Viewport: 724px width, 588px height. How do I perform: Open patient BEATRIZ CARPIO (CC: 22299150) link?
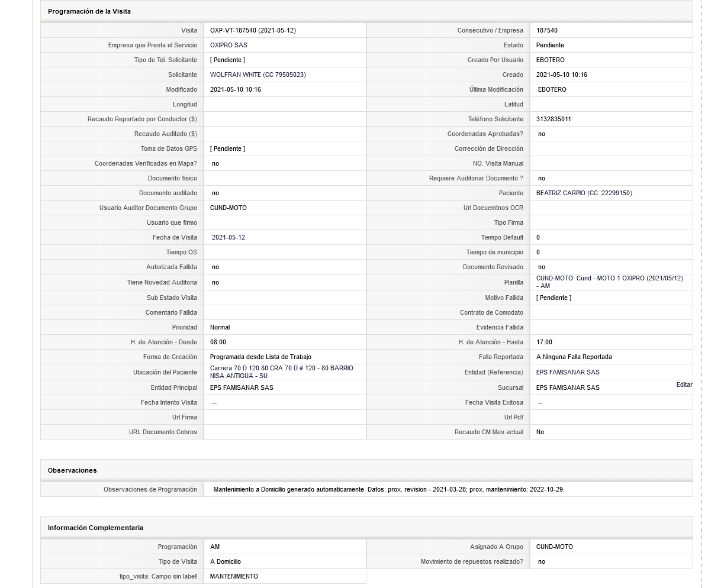click(584, 193)
